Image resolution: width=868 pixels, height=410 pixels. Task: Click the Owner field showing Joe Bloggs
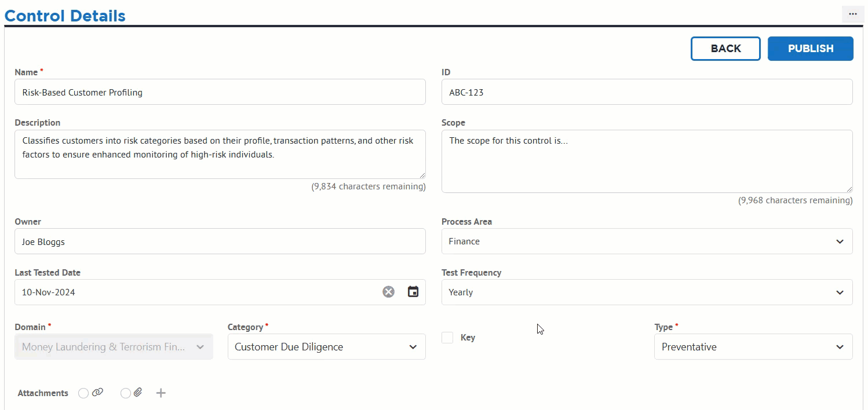220,241
